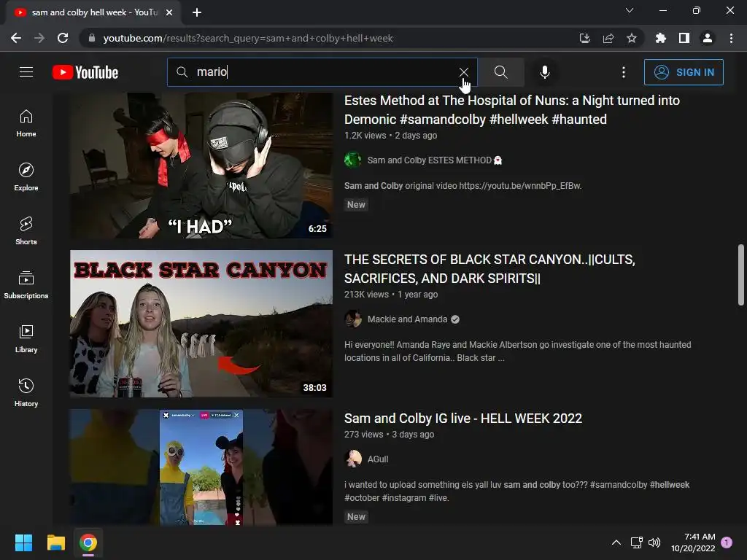Clear the search box with the X
Screen dimensions: 747x560
point(463,72)
